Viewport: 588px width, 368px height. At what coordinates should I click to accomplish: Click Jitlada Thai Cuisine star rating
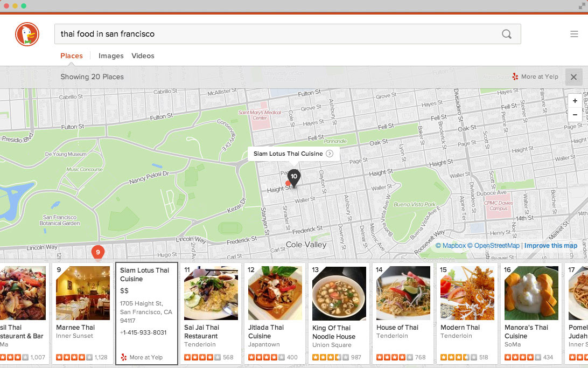267,357
